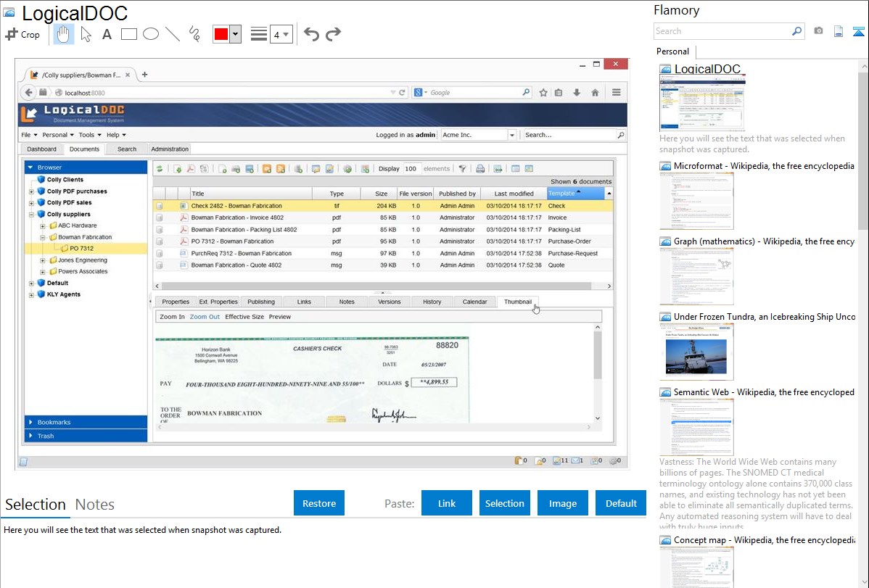Expand the Colly PDF sales folder
Image resolution: width=869 pixels, height=588 pixels.
(x=32, y=203)
